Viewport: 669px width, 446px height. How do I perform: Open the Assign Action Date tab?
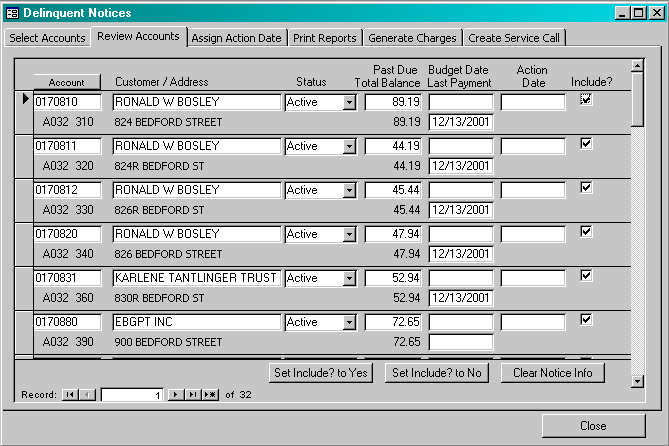236,38
